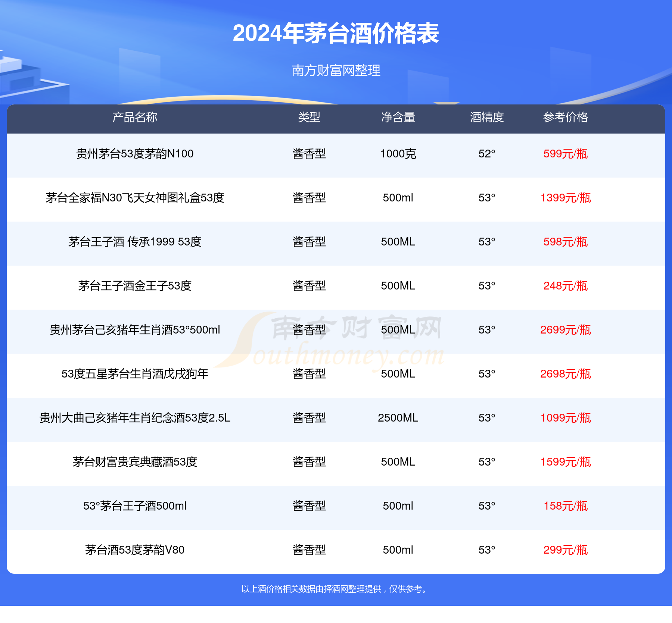672x623 pixels.
Task: Click the 参考价格 column header
Action: 566,117
